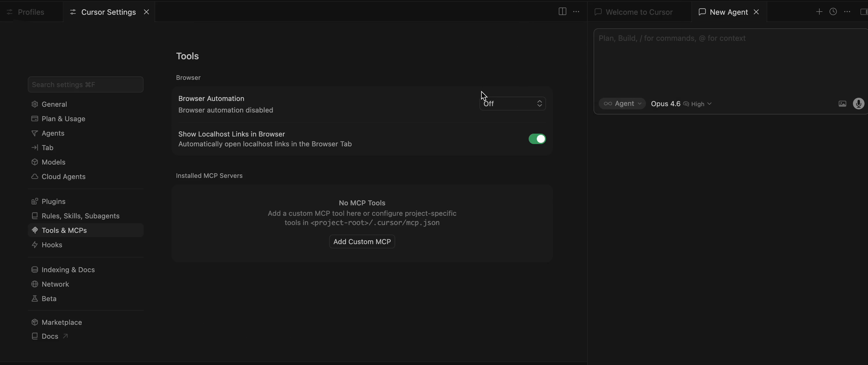Click the Search settings input field
The width and height of the screenshot is (868, 365).
point(85,84)
